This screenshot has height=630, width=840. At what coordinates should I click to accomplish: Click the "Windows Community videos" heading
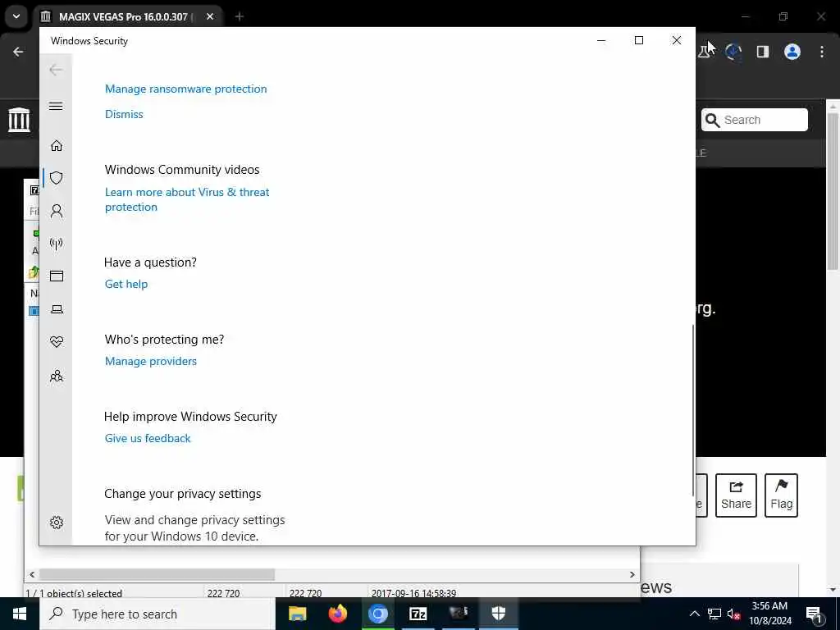click(x=182, y=169)
